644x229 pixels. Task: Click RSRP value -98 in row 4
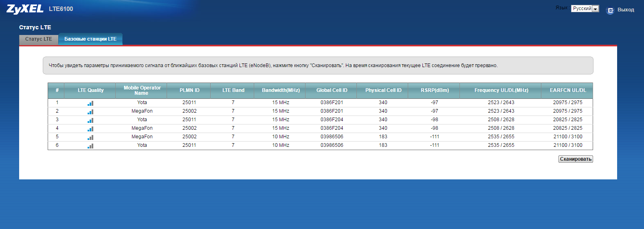[x=435, y=128]
